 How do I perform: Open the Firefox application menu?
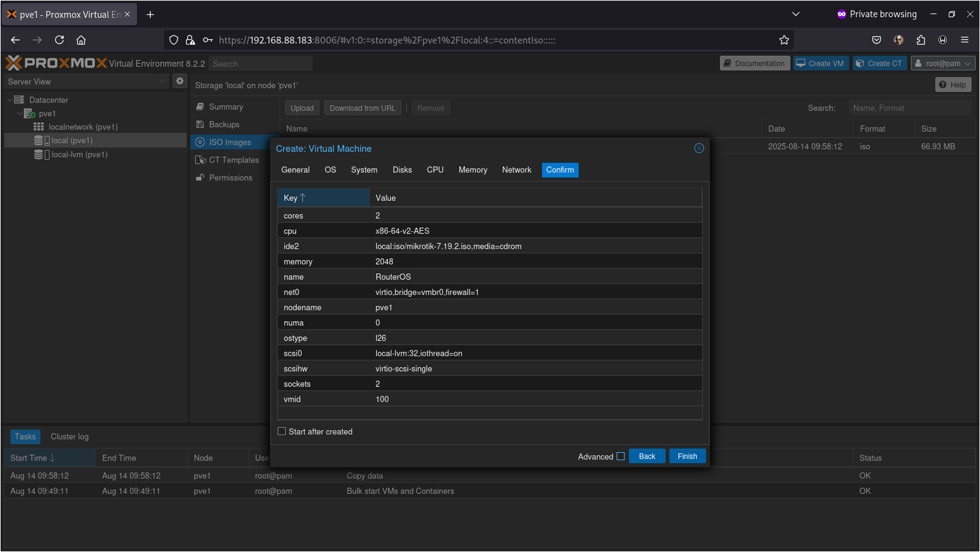click(x=965, y=40)
